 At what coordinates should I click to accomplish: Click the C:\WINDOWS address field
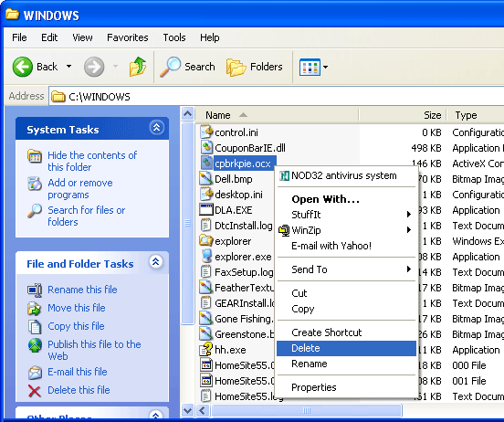(x=277, y=96)
